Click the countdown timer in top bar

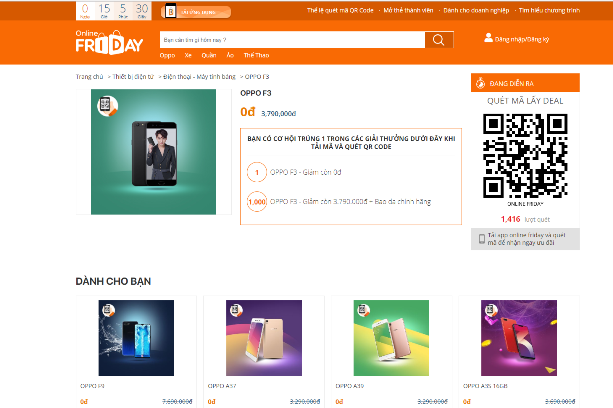pos(113,11)
